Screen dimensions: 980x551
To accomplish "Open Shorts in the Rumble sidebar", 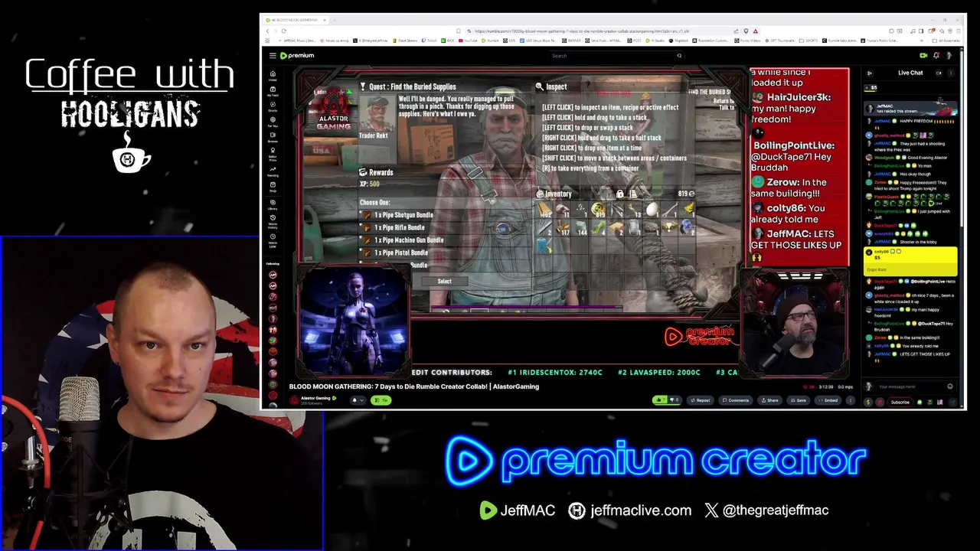I will (x=273, y=106).
